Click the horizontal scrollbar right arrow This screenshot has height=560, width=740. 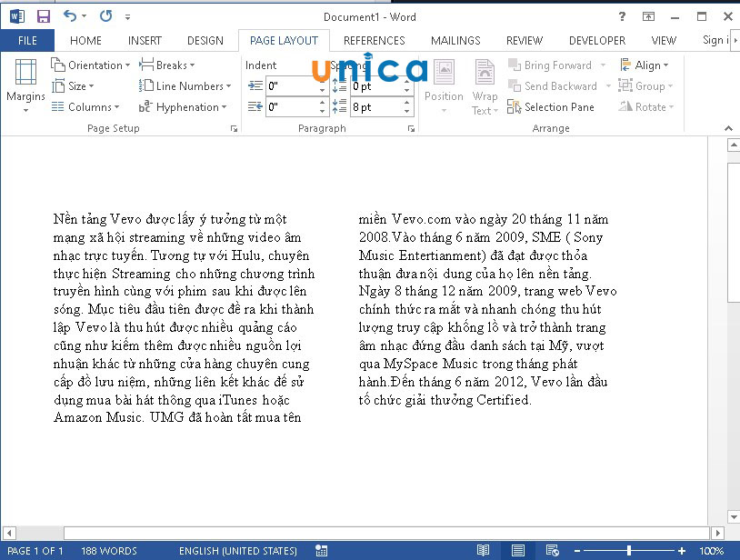click(x=718, y=533)
